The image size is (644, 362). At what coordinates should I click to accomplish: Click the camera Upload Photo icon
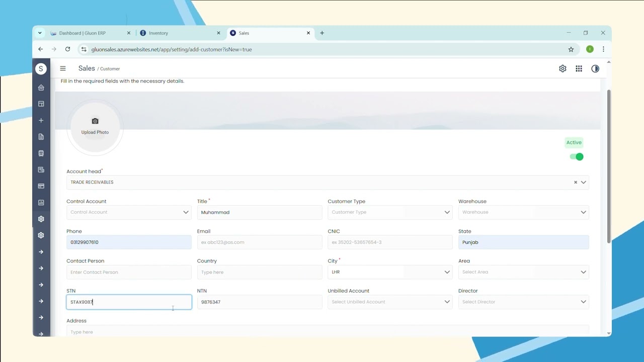coord(95,121)
